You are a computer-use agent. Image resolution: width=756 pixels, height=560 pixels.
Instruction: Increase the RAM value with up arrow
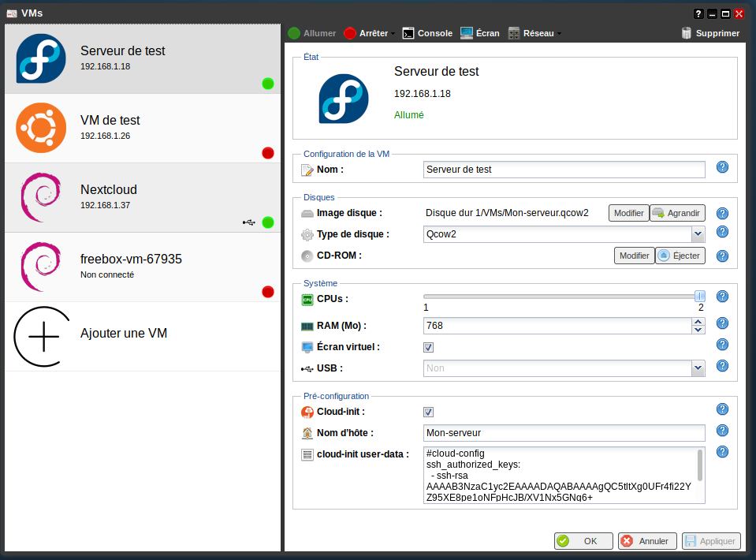coord(698,321)
